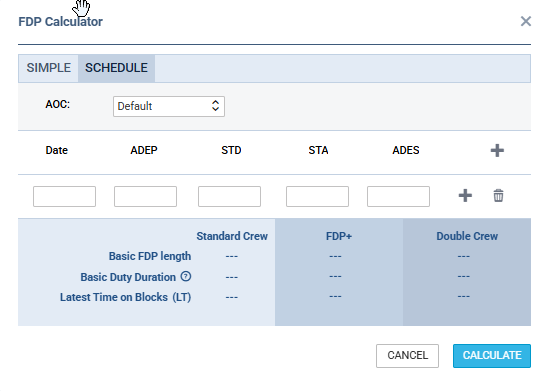Click the CANCEL button

(408, 356)
